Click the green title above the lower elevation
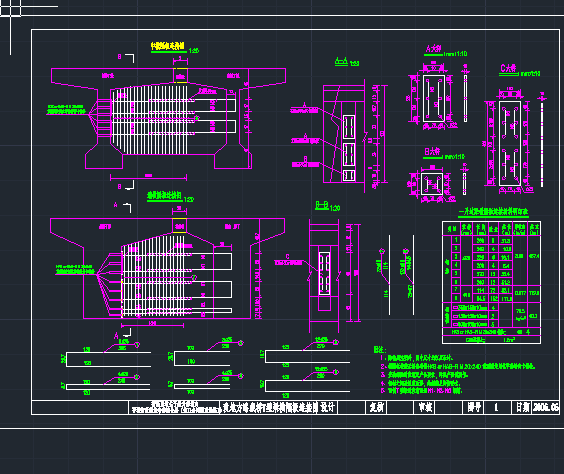The width and height of the screenshot is (564, 474). (164, 195)
